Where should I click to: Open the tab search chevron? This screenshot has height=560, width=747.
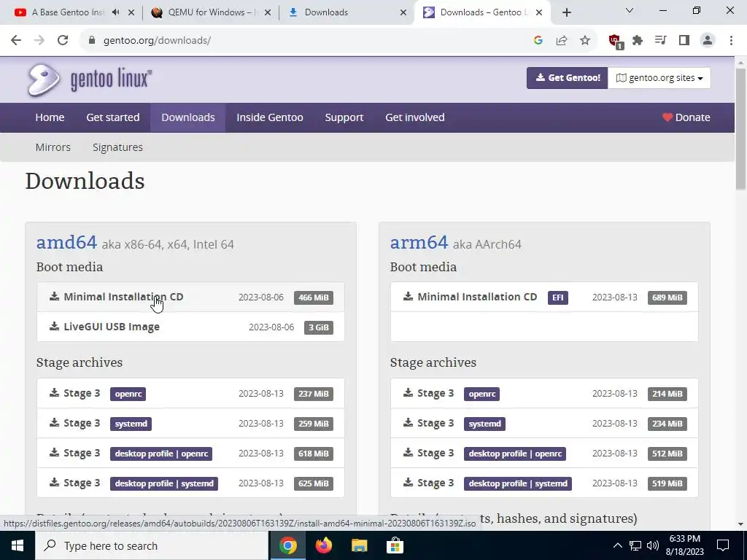630,10
